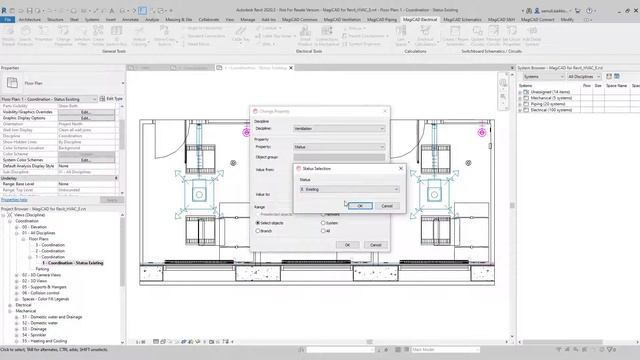This screenshot has width=640, height=360.
Task: Click the Create Similar ribbon icon
Action: [x=98, y=35]
